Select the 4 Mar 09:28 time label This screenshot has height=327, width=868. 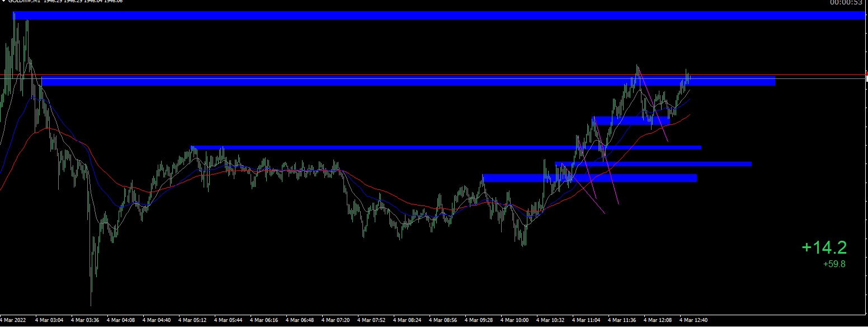(479, 320)
